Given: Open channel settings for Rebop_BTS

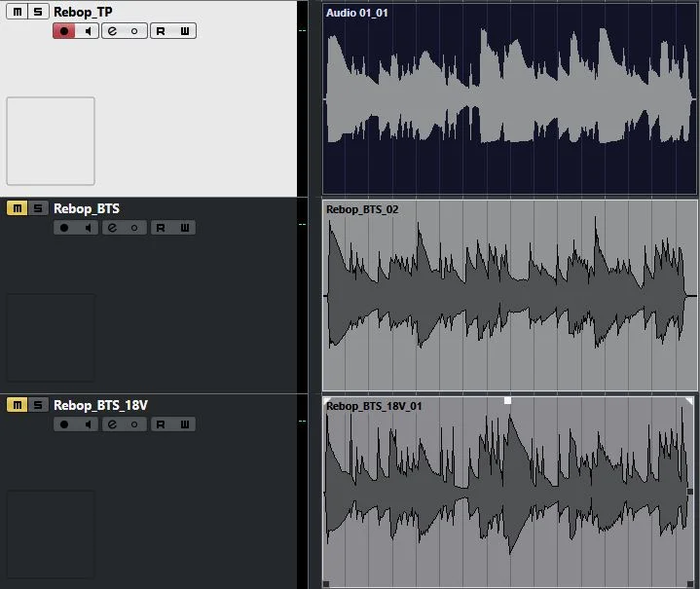Looking at the screenshot, I should [x=112, y=228].
